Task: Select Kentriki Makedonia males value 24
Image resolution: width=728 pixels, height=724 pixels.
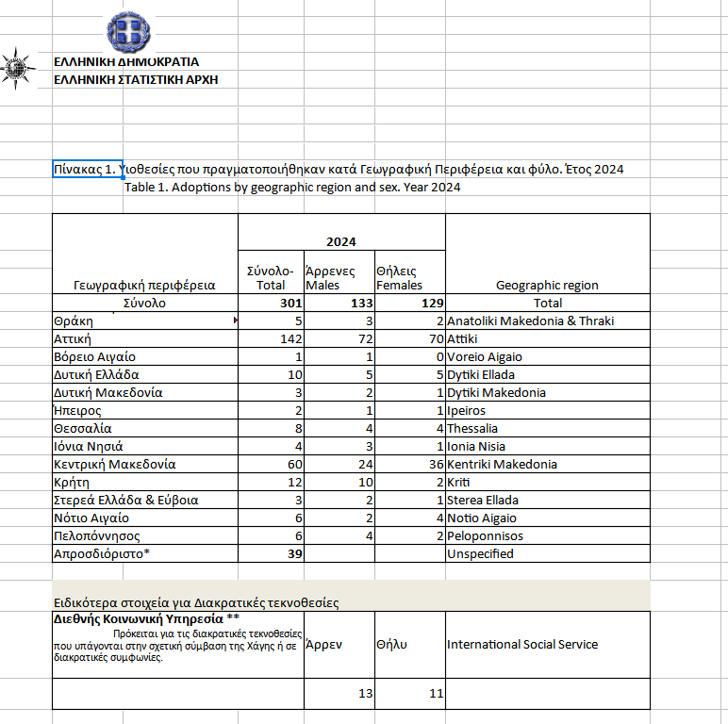Action: click(x=339, y=464)
